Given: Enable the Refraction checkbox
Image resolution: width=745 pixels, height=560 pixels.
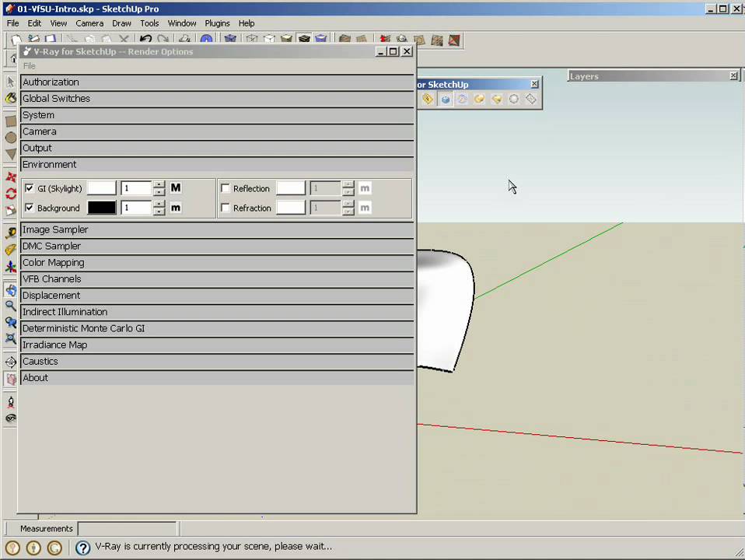Looking at the screenshot, I should click(x=226, y=208).
